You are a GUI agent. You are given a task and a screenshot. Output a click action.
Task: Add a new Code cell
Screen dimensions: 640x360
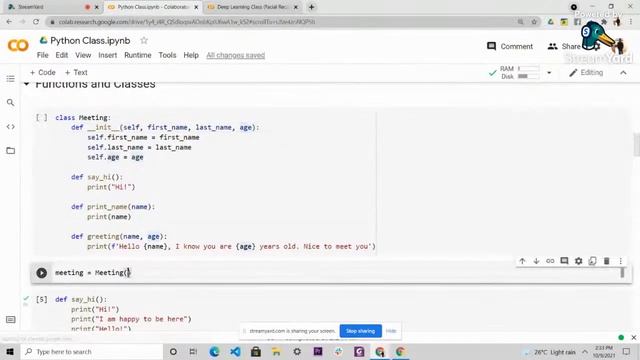(x=42, y=72)
